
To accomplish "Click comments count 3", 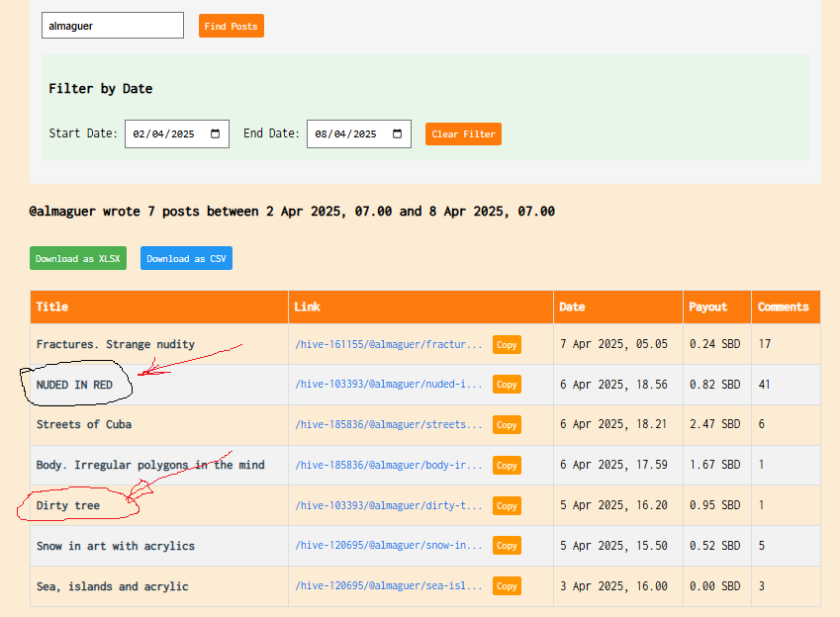I will 761,586.
